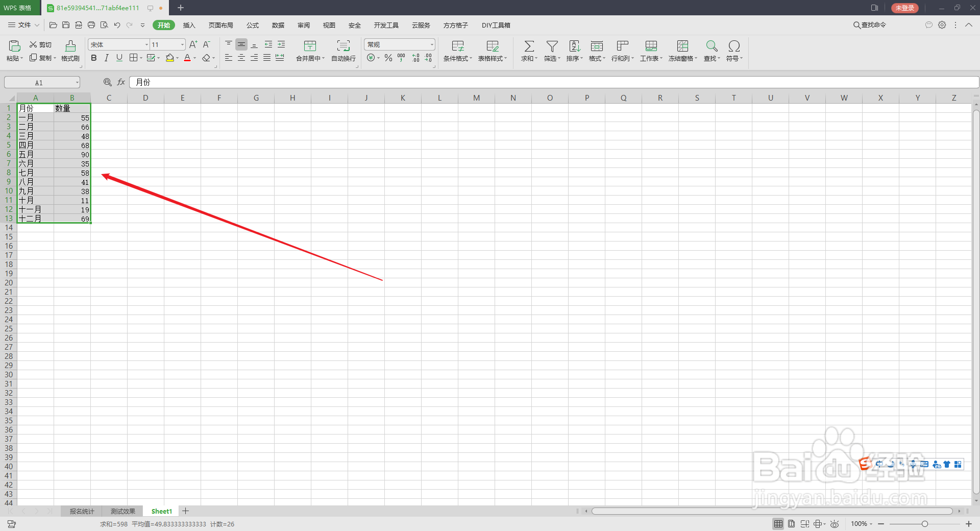Add a new sheet with plus button

(x=186, y=511)
